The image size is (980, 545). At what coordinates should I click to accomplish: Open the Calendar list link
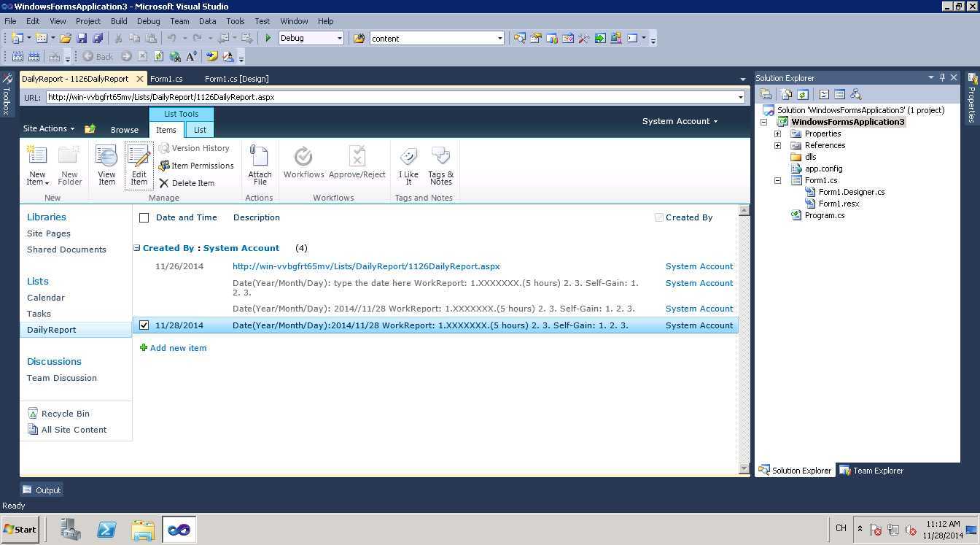tap(46, 298)
